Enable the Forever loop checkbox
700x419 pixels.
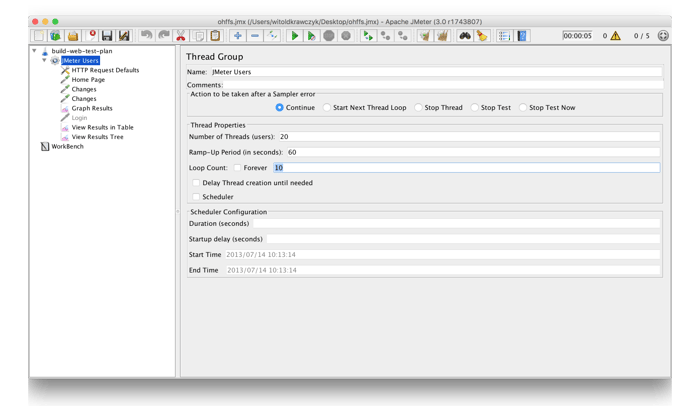tap(237, 168)
